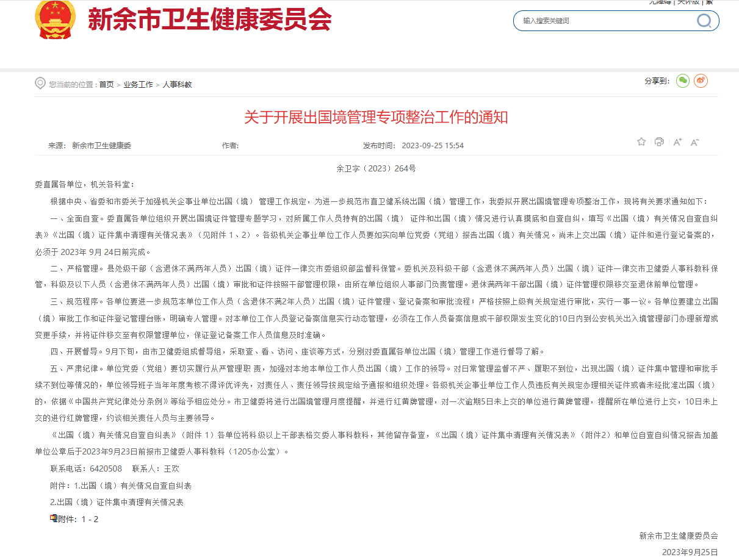Favorite the article with star icon
This screenshot has width=739, height=560.
641,142
